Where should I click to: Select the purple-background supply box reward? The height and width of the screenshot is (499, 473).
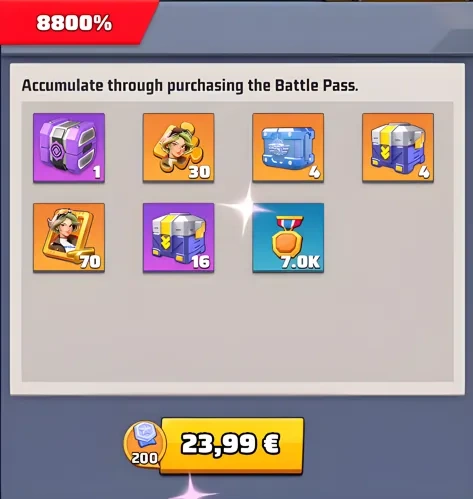coord(179,238)
